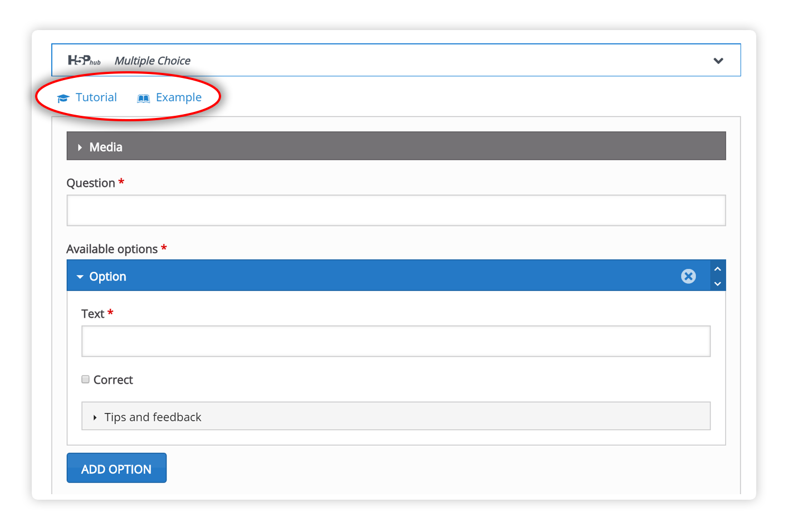The height and width of the screenshot is (532, 788).
Task: Click the Option header label
Action: click(x=108, y=277)
